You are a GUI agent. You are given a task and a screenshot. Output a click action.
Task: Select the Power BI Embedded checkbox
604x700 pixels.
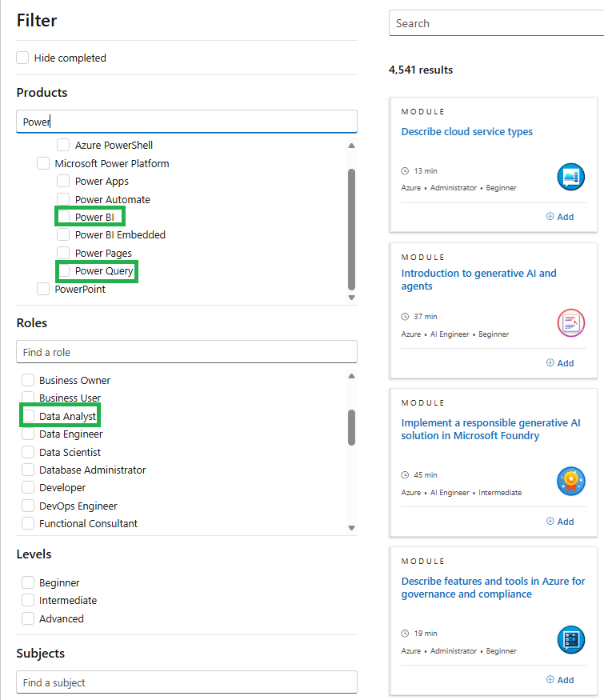click(63, 235)
